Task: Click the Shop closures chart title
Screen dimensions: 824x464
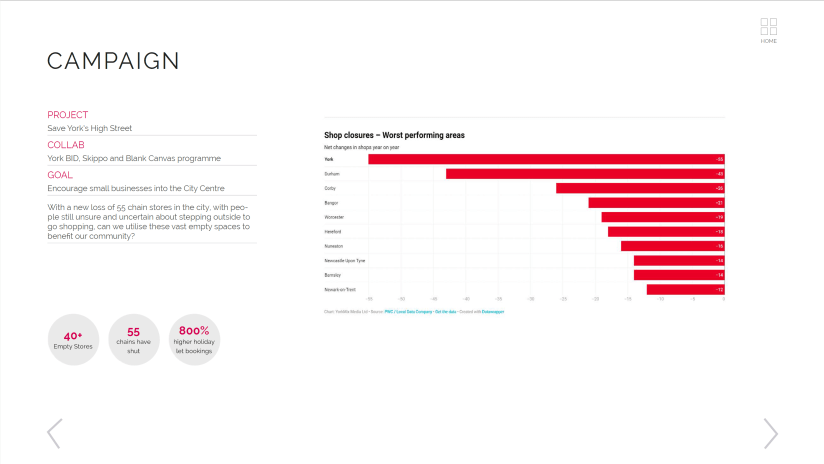Action: (394, 135)
